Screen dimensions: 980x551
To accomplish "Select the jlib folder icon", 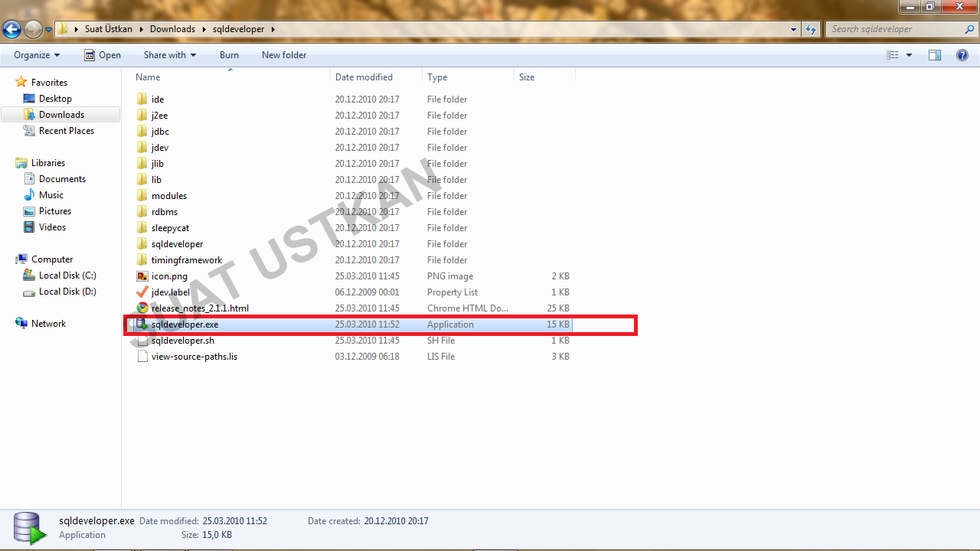I will (142, 164).
